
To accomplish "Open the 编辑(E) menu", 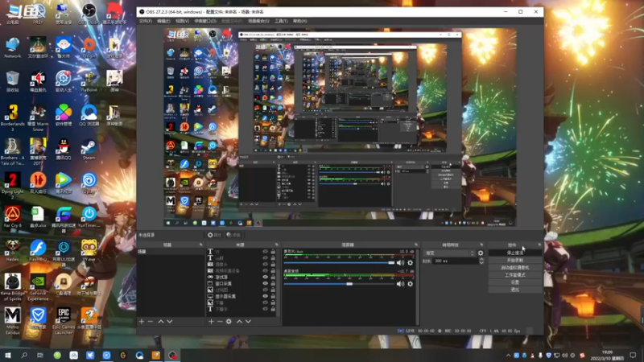I will [x=163, y=21].
